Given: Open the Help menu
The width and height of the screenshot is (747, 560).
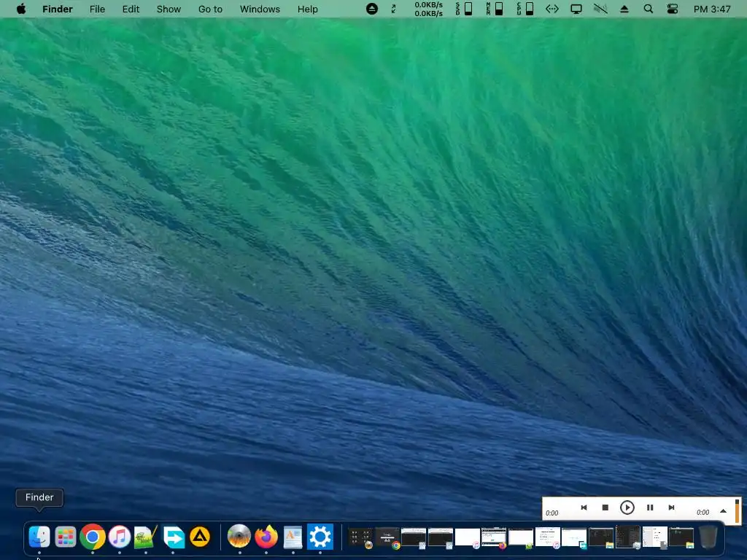Looking at the screenshot, I should [x=307, y=9].
